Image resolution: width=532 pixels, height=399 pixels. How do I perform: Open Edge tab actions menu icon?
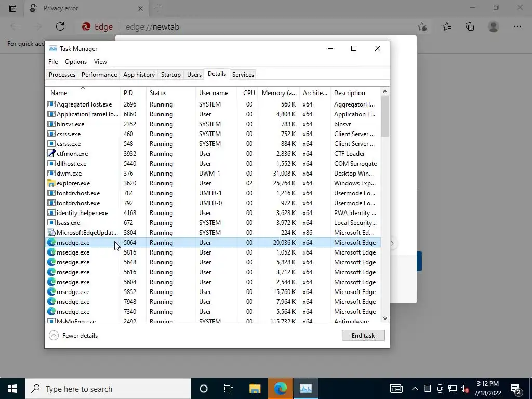[12, 8]
